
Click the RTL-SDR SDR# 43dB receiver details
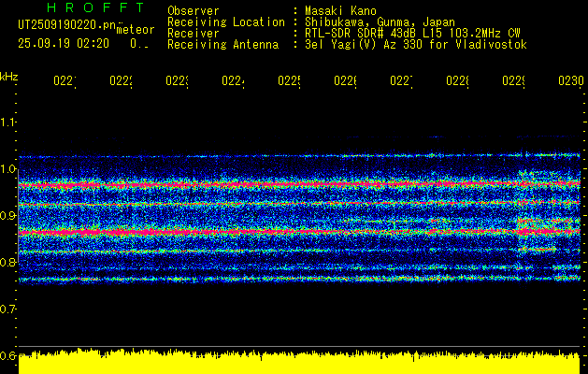[413, 34]
